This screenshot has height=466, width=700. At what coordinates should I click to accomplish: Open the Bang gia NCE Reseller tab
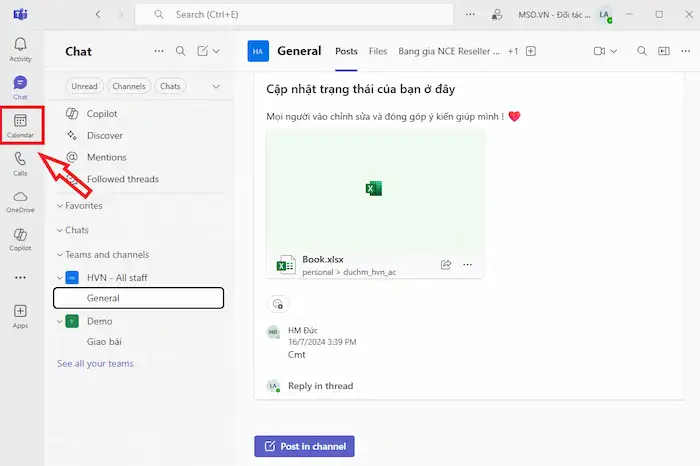(x=448, y=51)
